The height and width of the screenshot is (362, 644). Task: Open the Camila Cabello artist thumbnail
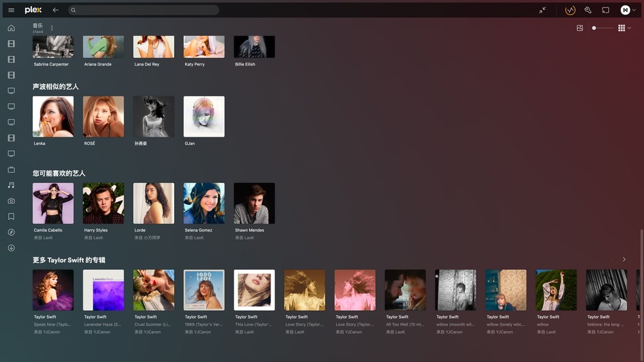coord(53,204)
